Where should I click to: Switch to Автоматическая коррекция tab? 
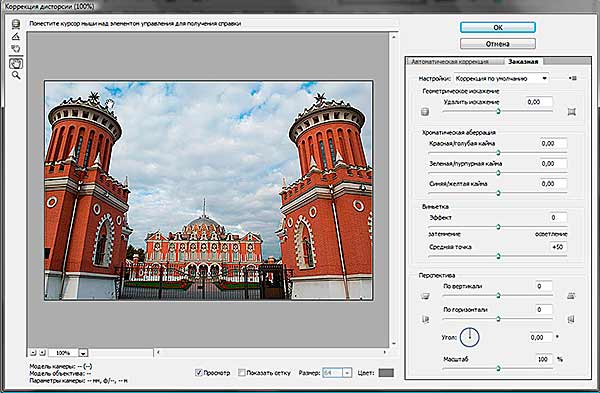pyautogui.click(x=450, y=62)
